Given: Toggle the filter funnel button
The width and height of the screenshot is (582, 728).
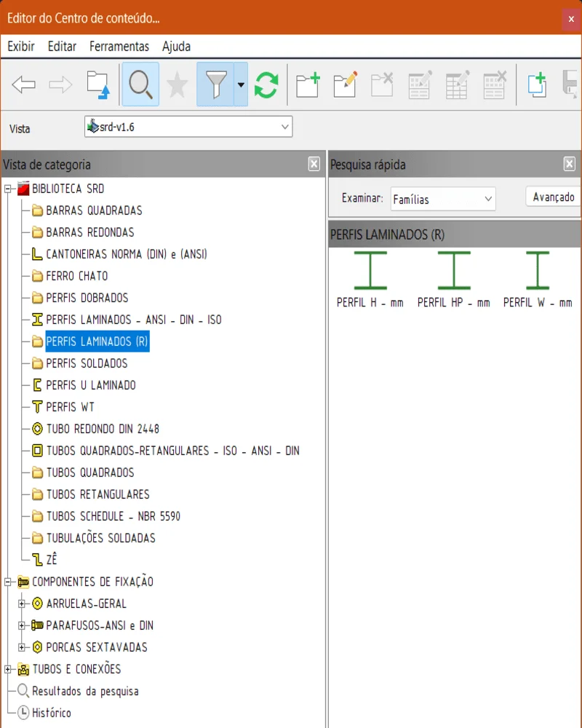Looking at the screenshot, I should click(215, 85).
